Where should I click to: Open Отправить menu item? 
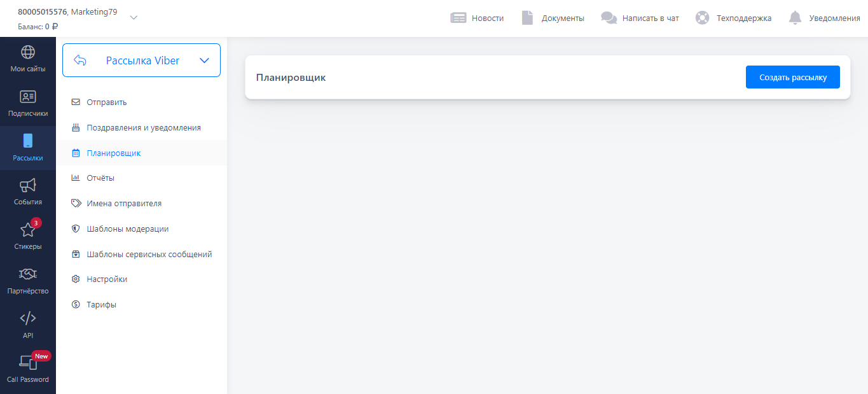[x=107, y=102]
